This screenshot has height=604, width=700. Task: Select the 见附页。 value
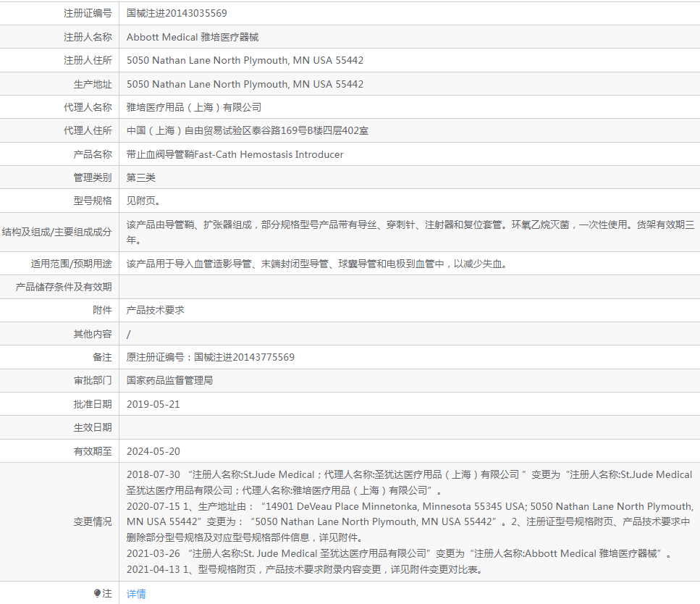[x=143, y=201]
